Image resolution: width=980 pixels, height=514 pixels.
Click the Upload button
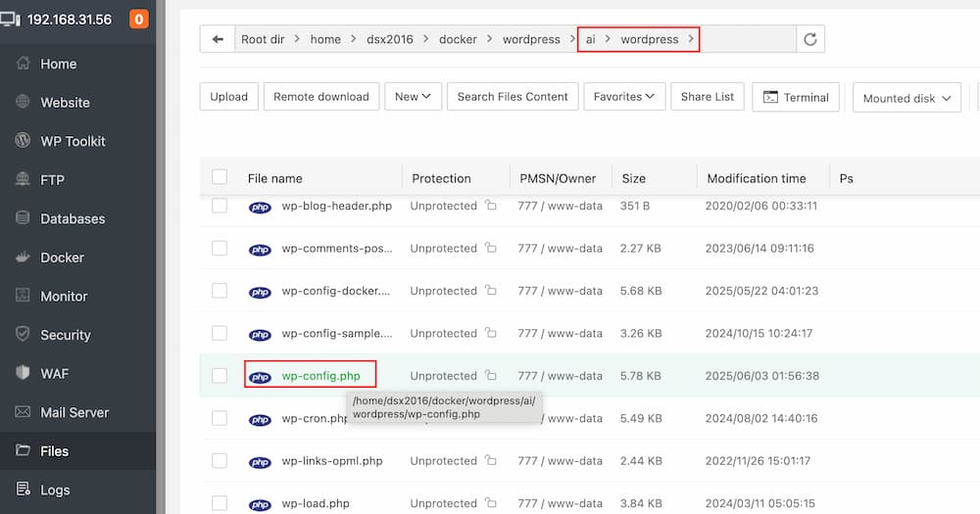(228, 97)
